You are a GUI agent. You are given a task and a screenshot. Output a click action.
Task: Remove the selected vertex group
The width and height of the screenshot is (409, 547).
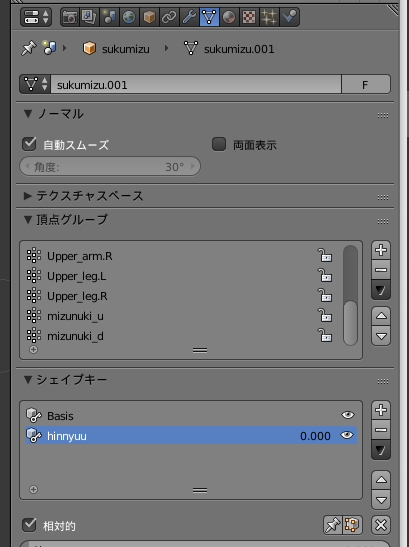[381, 270]
